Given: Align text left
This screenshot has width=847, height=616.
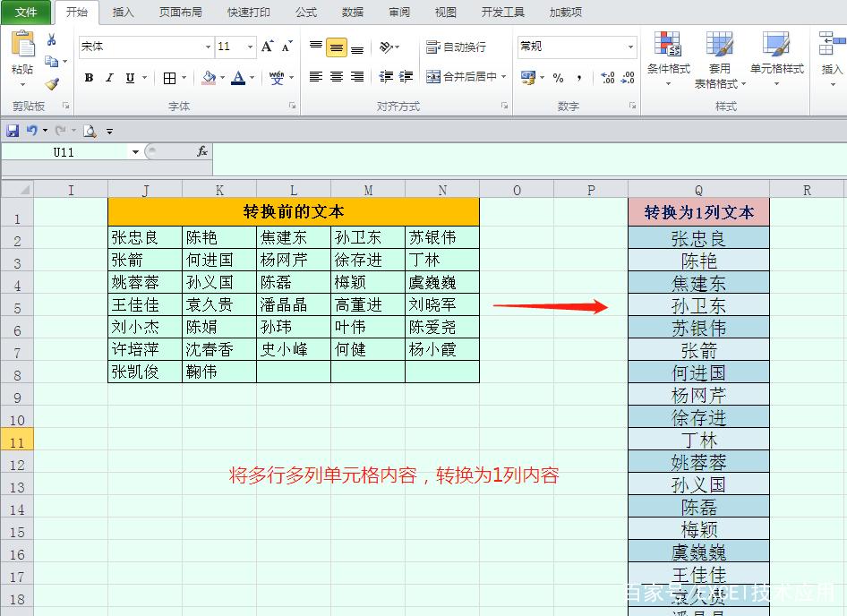Looking at the screenshot, I should click(x=316, y=77).
